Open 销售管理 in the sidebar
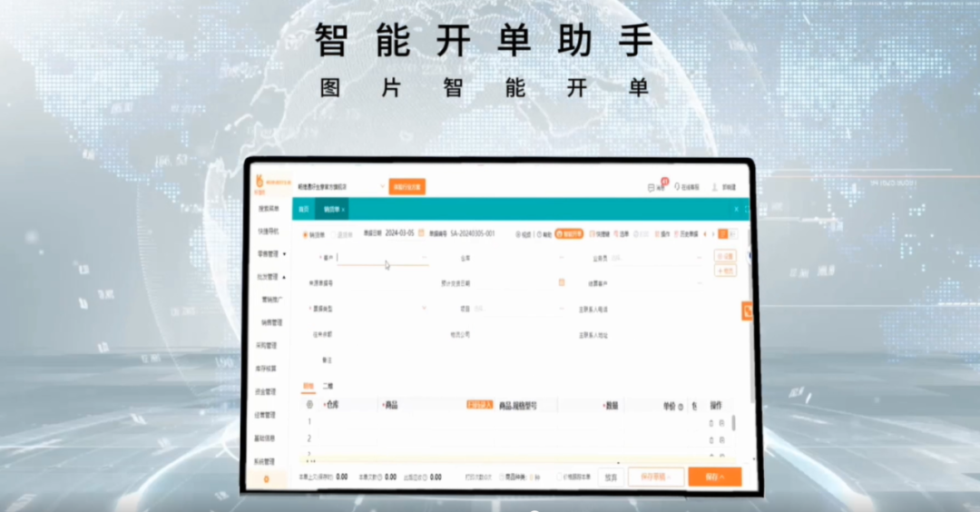 point(272,322)
